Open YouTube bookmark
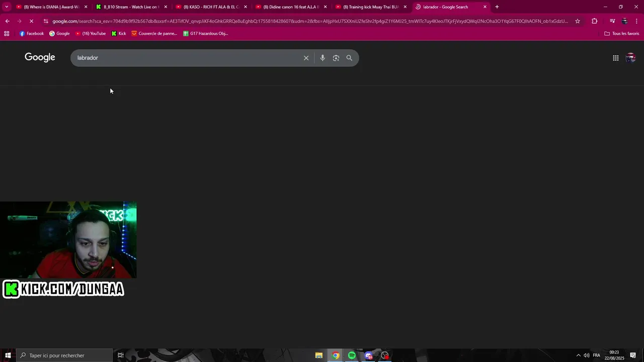Viewport: 644px width, 362px height. point(91,33)
